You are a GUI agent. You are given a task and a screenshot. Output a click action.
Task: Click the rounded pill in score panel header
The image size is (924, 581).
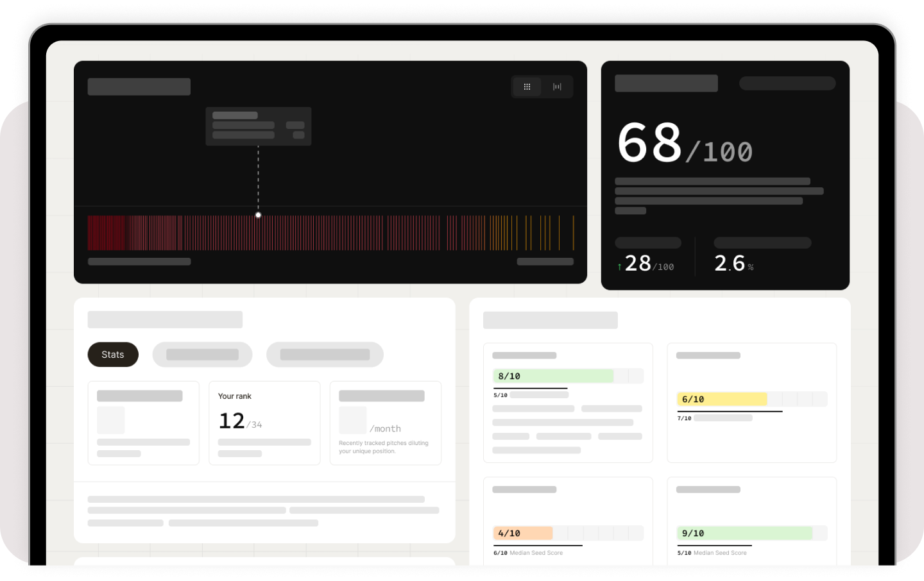coord(787,83)
